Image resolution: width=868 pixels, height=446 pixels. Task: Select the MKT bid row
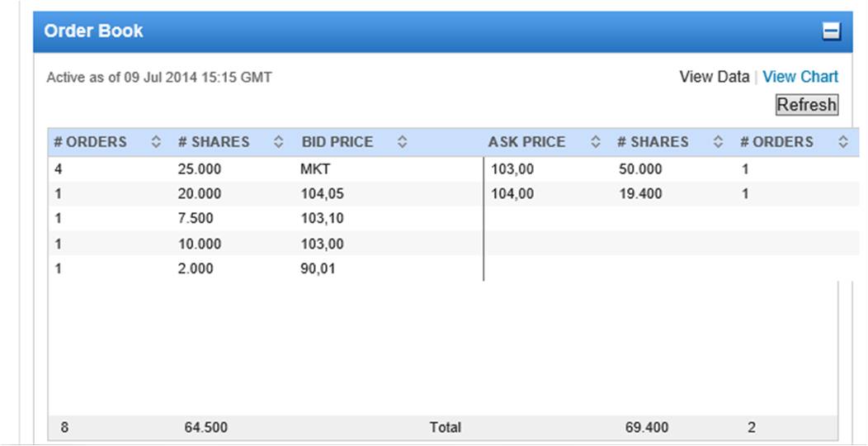[315, 169]
